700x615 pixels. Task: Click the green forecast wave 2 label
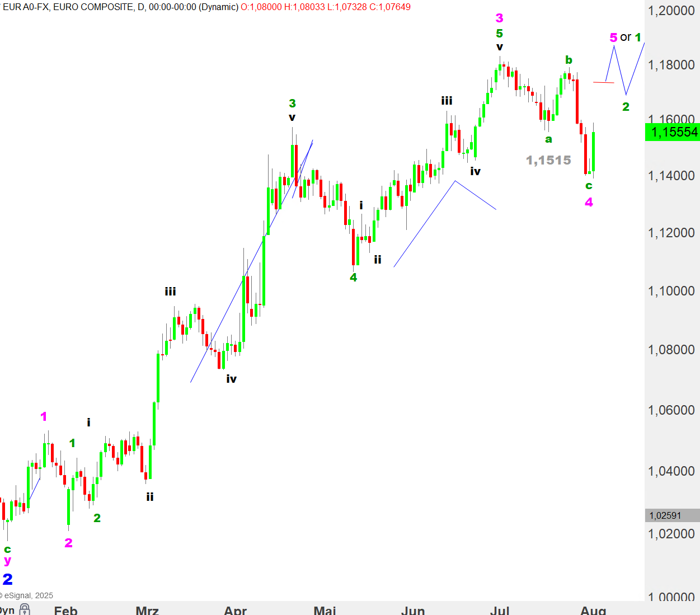626,107
